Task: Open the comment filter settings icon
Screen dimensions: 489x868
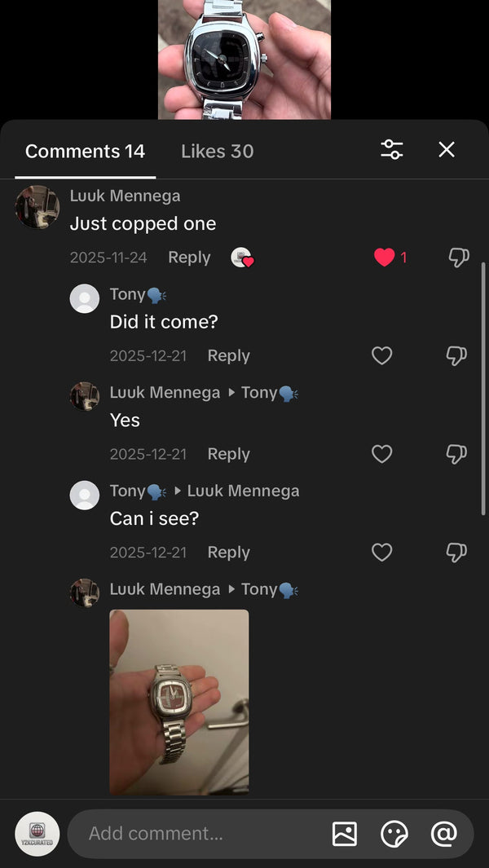Action: point(392,149)
